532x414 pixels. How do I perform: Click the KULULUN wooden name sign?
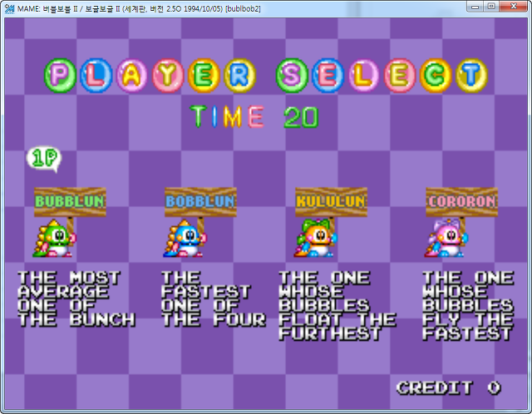pos(331,202)
